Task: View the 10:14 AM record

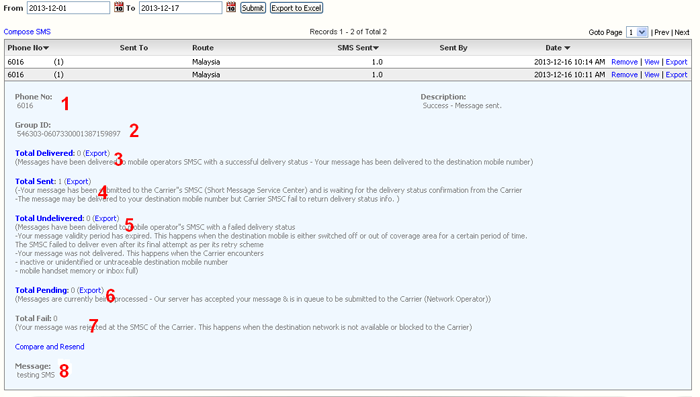Action: tap(652, 62)
